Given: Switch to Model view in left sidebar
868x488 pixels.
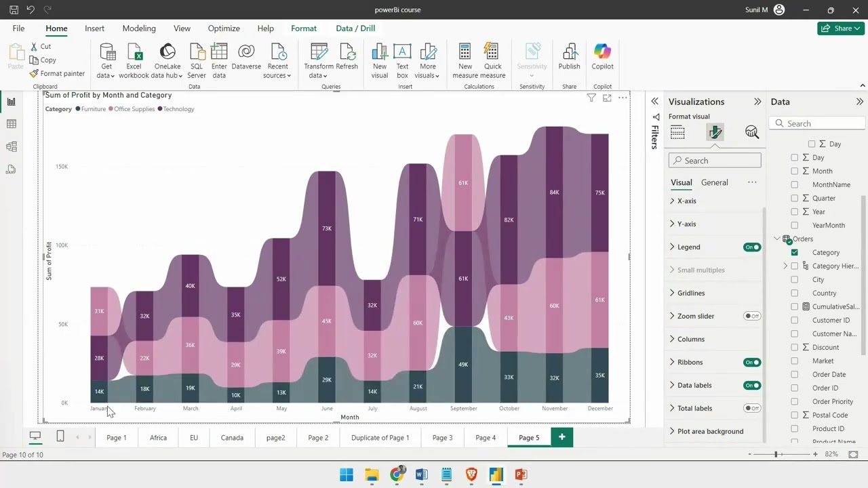Looking at the screenshot, I should (11, 146).
